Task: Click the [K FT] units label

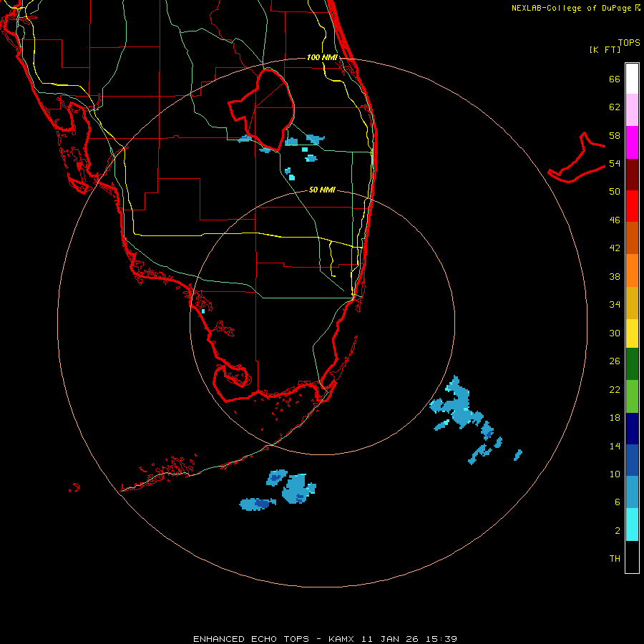Action: pos(605,49)
